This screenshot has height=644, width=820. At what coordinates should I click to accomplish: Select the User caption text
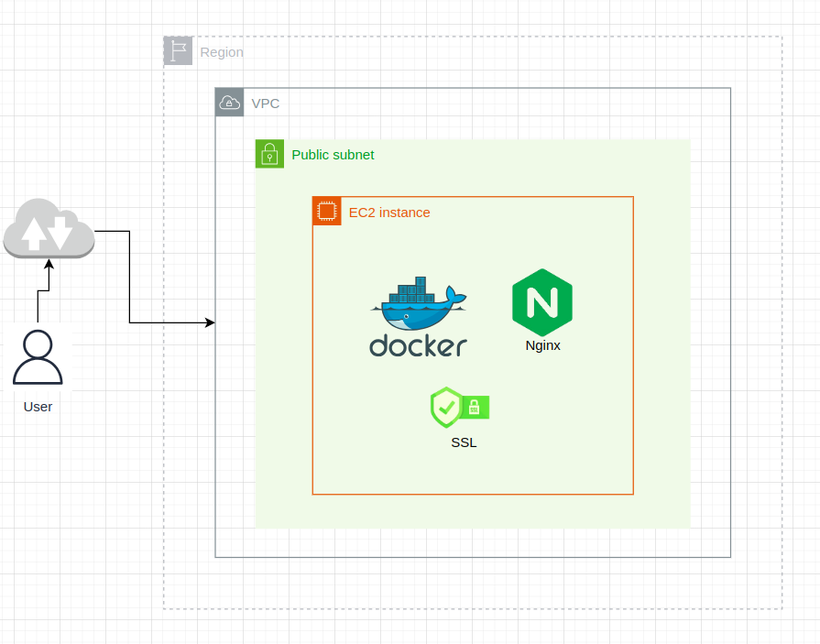pyautogui.click(x=38, y=407)
